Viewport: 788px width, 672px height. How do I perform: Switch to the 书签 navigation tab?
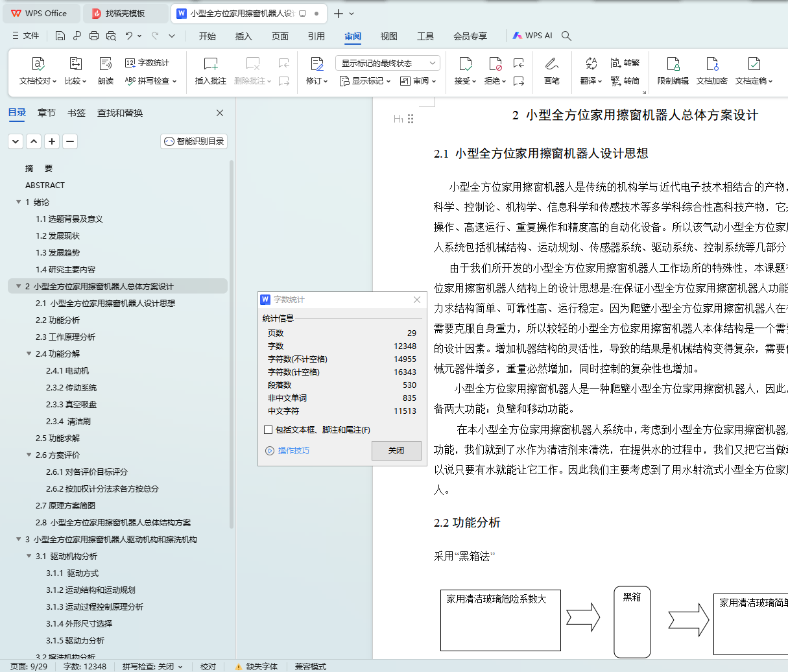[77, 113]
